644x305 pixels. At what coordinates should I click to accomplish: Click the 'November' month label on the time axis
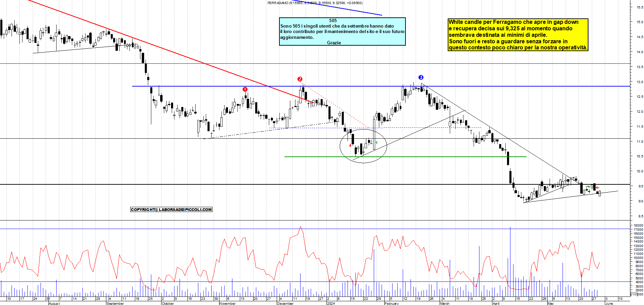(x=227, y=303)
